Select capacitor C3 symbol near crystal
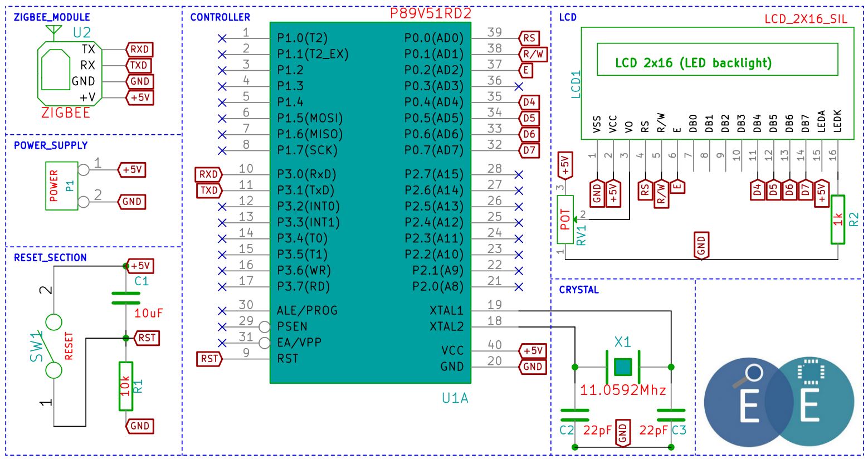Image resolution: width=868 pixels, height=459 pixels. [x=671, y=414]
